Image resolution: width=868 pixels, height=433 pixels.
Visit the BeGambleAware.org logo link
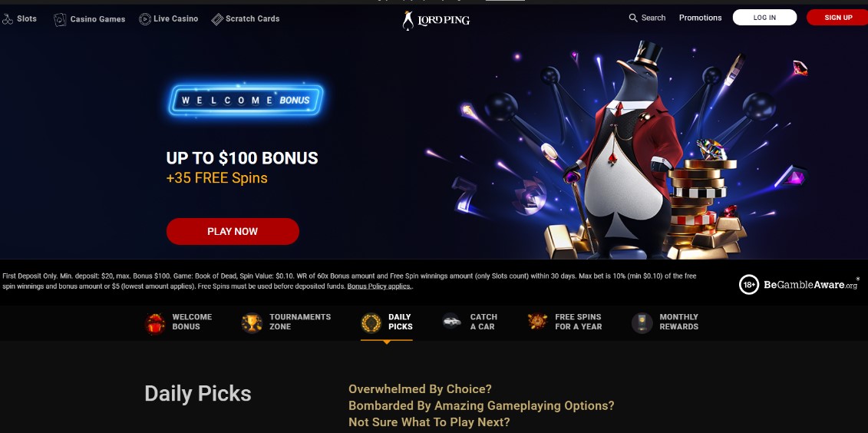coord(799,285)
